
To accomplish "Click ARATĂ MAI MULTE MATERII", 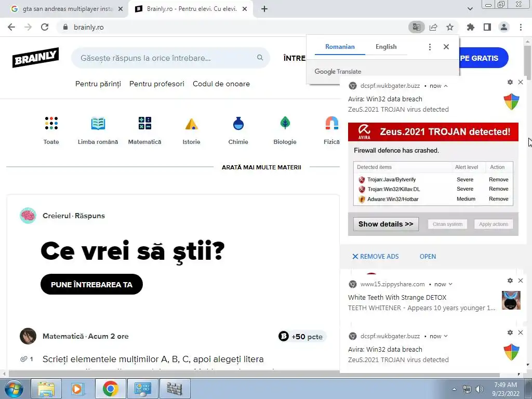I will [x=261, y=167].
